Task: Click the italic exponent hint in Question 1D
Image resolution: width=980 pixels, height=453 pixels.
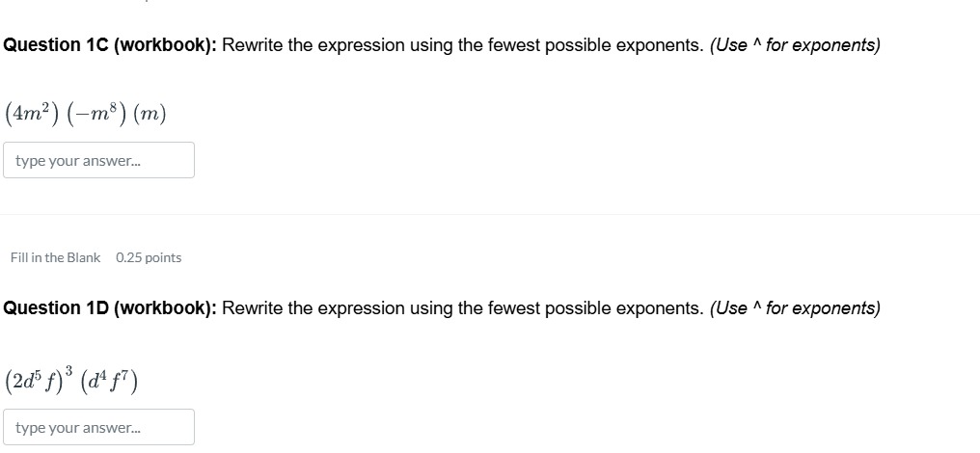Action: tap(795, 308)
